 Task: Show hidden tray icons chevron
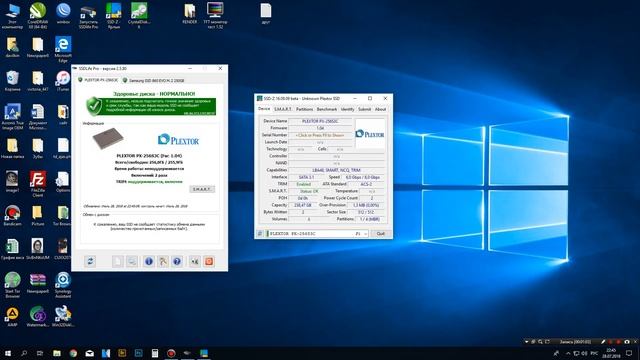568,353
